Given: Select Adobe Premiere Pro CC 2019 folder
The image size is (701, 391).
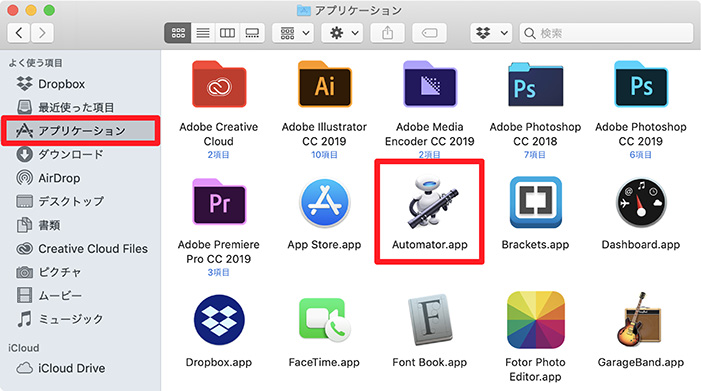Looking at the screenshot, I should click(219, 202).
